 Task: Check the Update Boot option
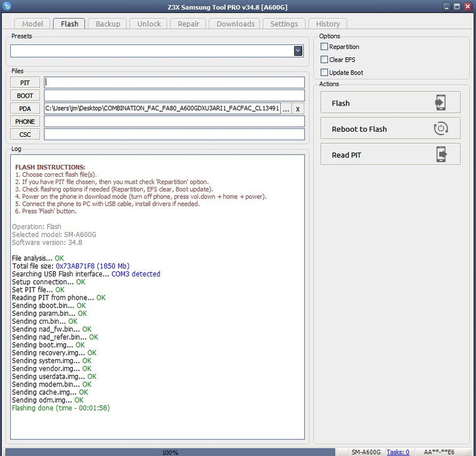[x=324, y=72]
